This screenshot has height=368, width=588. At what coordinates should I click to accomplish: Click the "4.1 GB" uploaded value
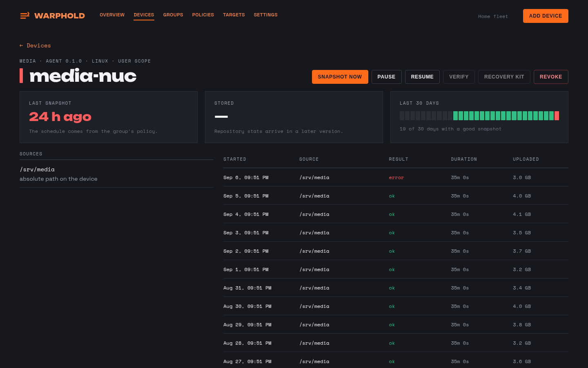pos(522,214)
